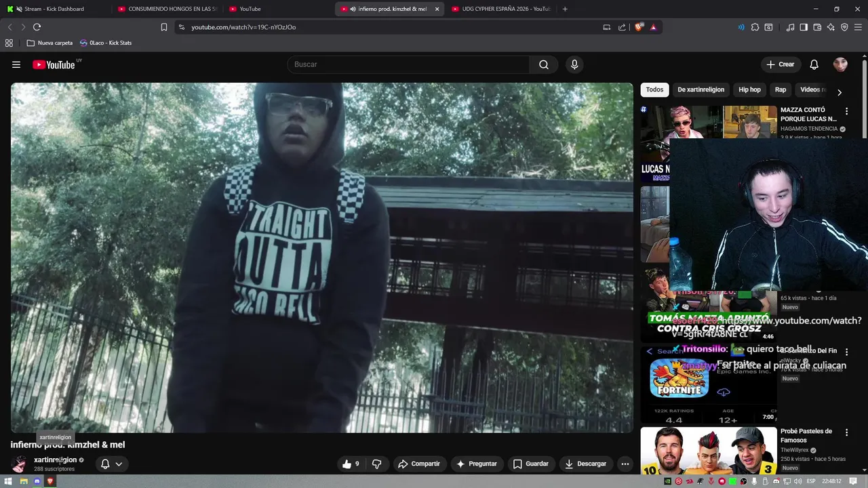Screen dimensions: 868x488
Task: Reload the page
Action: (37, 27)
